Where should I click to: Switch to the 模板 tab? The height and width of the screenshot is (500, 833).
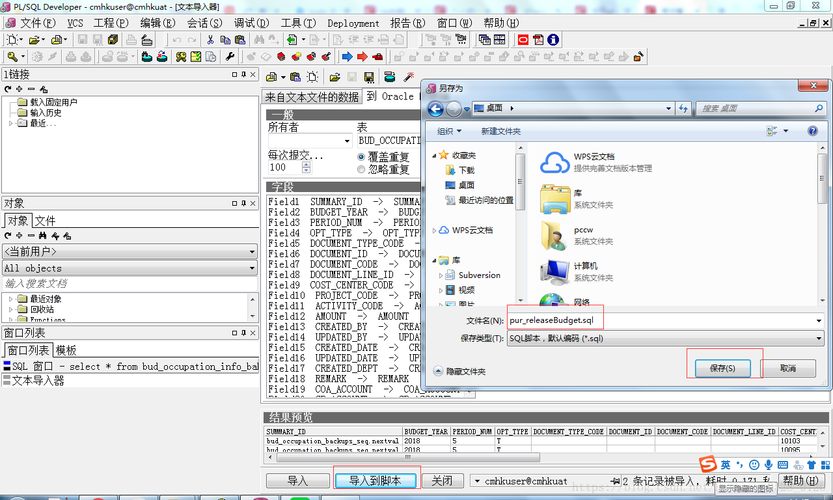pos(66,350)
